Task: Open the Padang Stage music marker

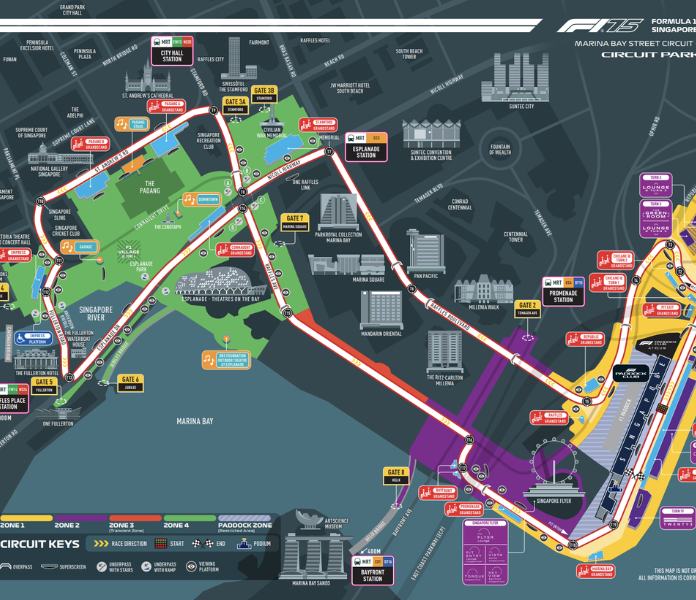Action: click(x=132, y=124)
